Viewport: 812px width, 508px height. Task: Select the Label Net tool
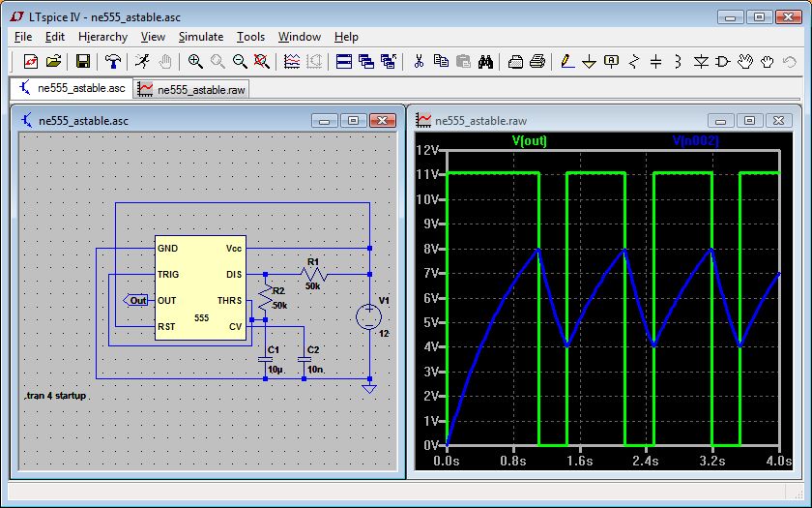click(612, 62)
